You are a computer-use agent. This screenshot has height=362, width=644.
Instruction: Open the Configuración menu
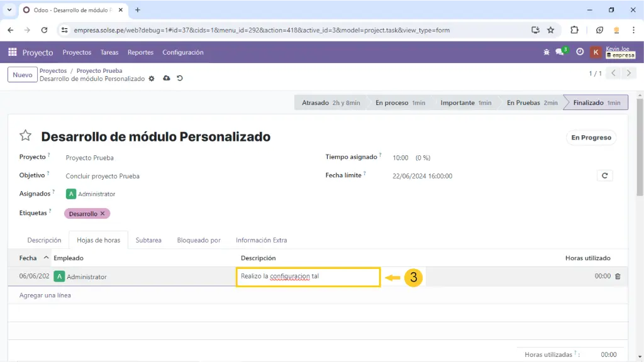tap(182, 52)
